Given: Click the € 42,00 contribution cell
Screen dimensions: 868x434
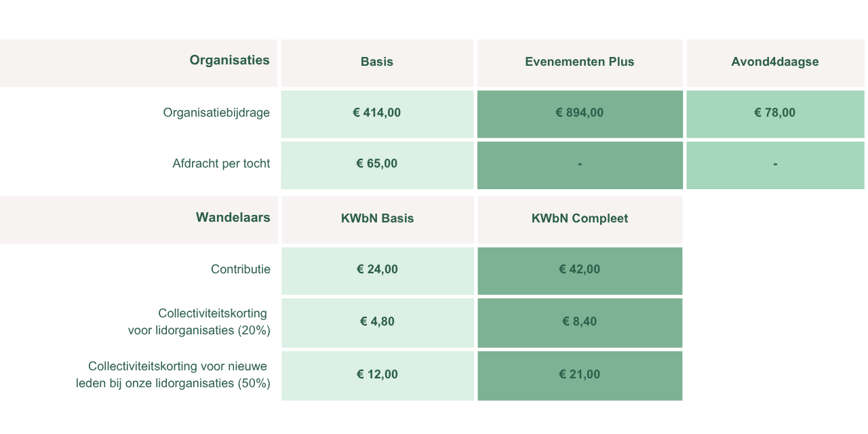Looking at the screenshot, I should tap(580, 269).
